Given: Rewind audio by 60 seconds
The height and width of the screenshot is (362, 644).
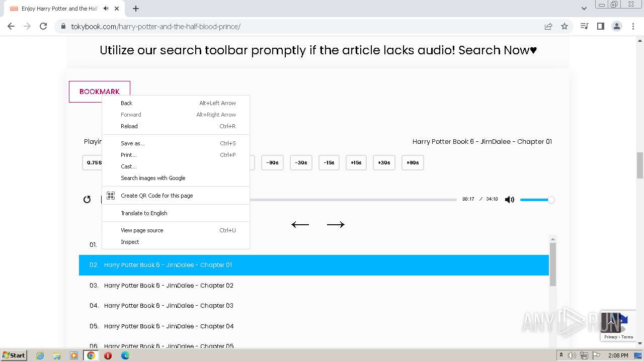Looking at the screenshot, I should (x=272, y=162).
